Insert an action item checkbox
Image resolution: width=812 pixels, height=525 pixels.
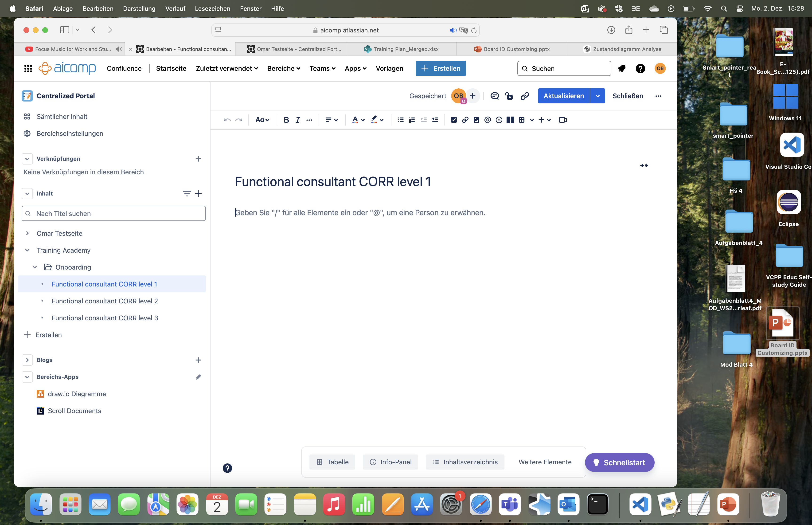[x=453, y=120]
